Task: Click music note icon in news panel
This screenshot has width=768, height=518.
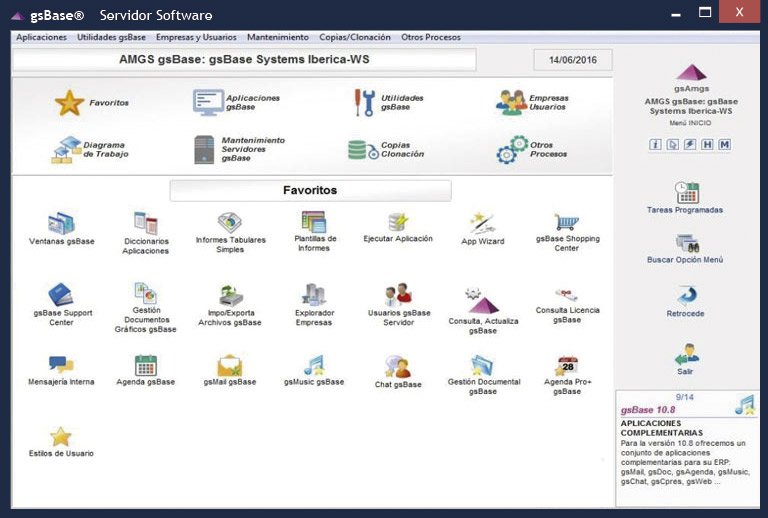Action: point(745,404)
